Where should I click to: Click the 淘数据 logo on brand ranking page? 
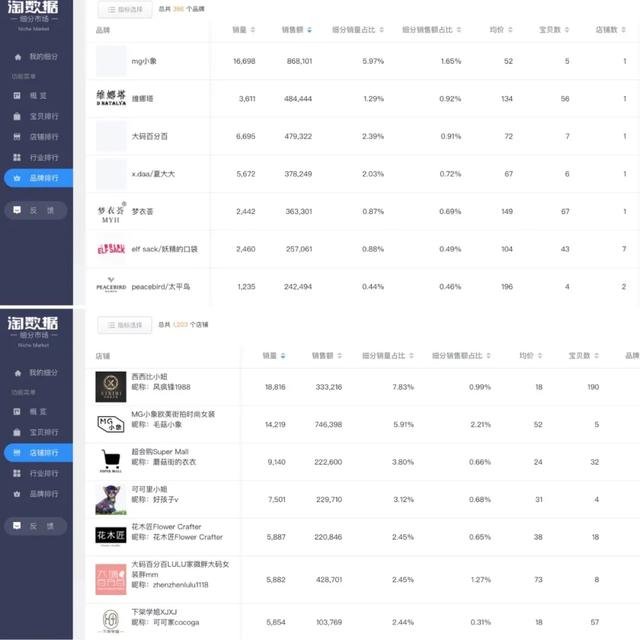[33, 7]
